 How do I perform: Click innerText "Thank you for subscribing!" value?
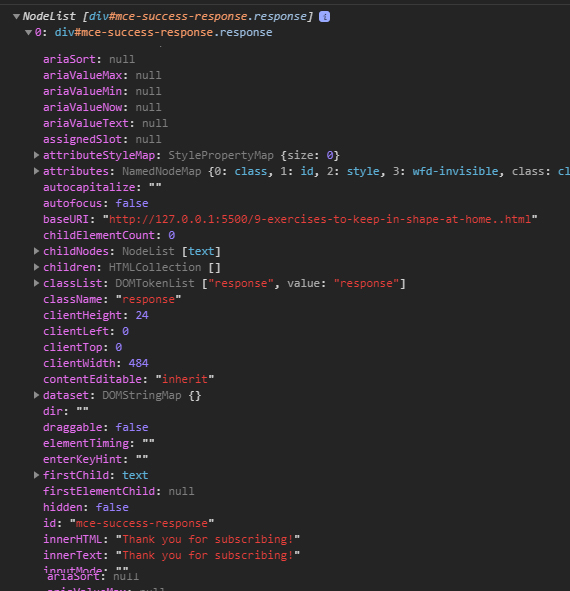click(x=208, y=555)
